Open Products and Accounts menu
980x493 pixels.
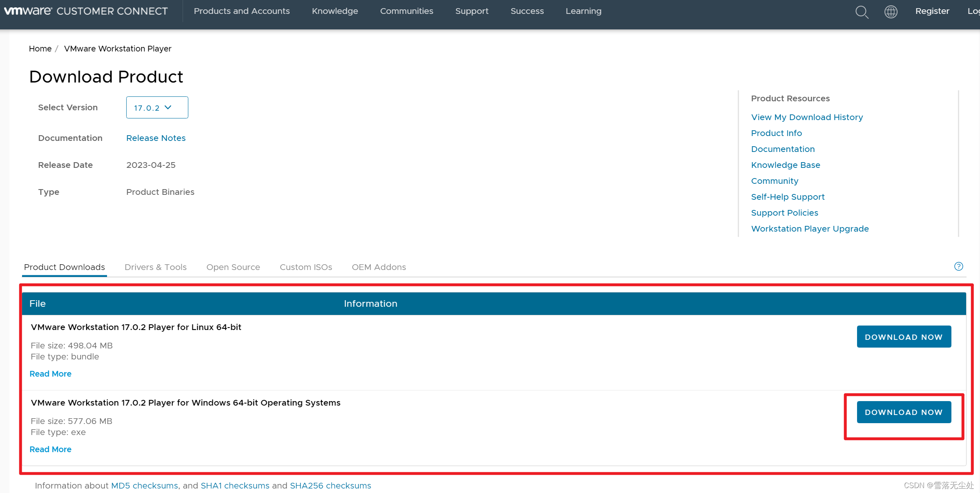241,11
